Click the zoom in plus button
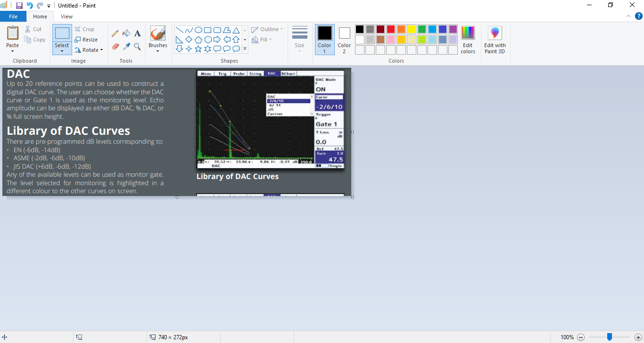Image resolution: width=644 pixels, height=343 pixels. coord(638,337)
